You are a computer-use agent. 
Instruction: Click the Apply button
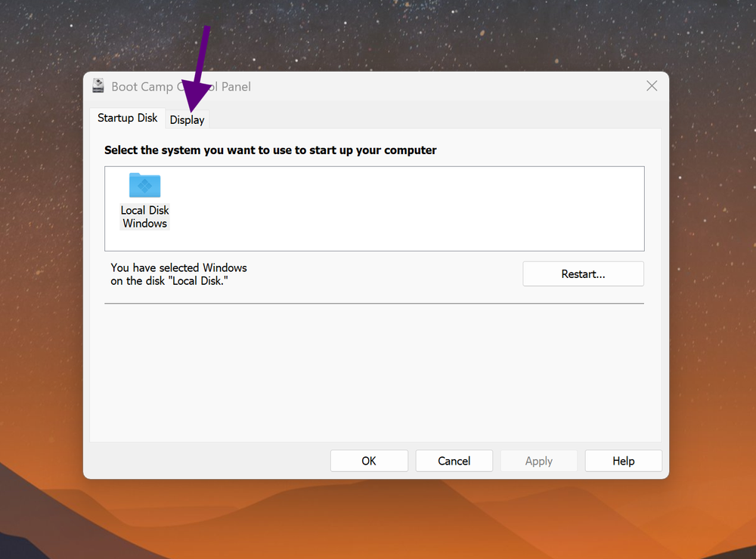tap(538, 461)
